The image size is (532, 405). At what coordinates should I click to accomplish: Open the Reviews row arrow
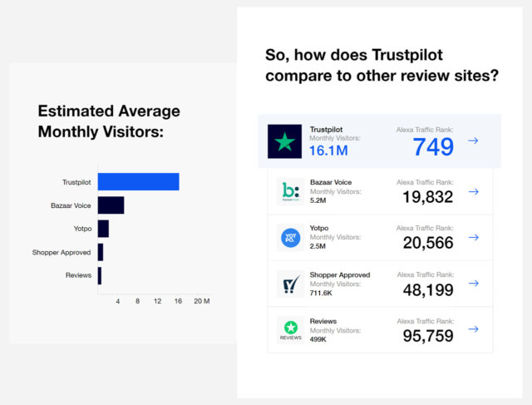tap(474, 329)
